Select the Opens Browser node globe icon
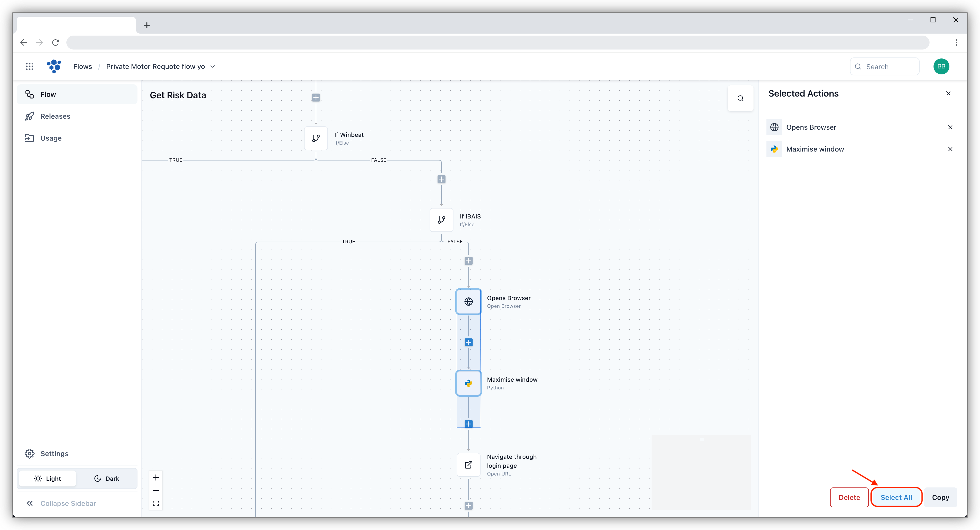The width and height of the screenshot is (980, 530). tap(468, 302)
